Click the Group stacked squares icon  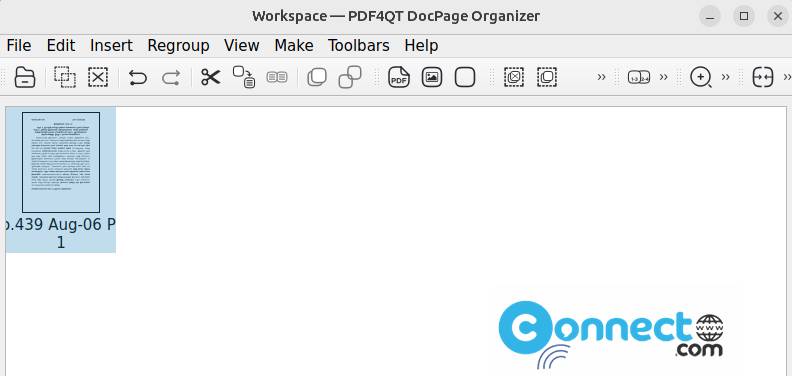click(x=317, y=77)
